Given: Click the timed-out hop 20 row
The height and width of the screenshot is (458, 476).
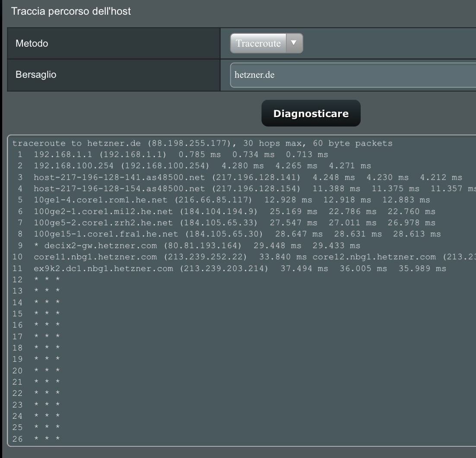Looking at the screenshot, I should (x=36, y=371).
